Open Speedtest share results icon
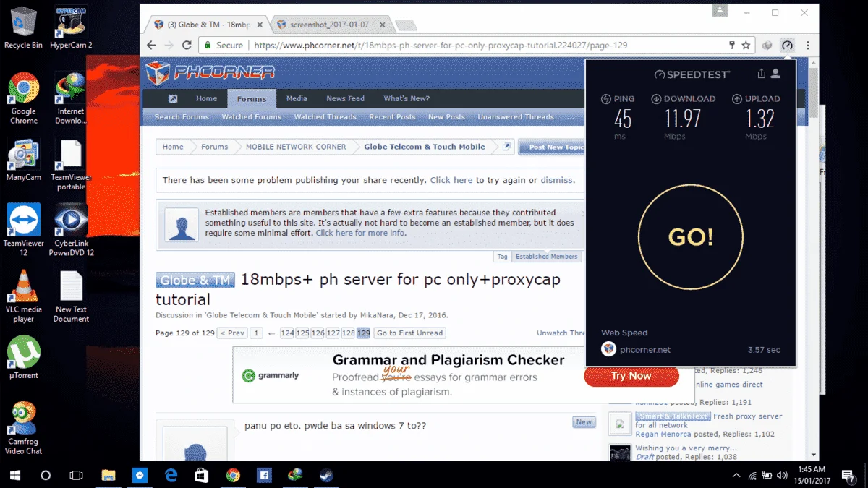 click(x=761, y=74)
